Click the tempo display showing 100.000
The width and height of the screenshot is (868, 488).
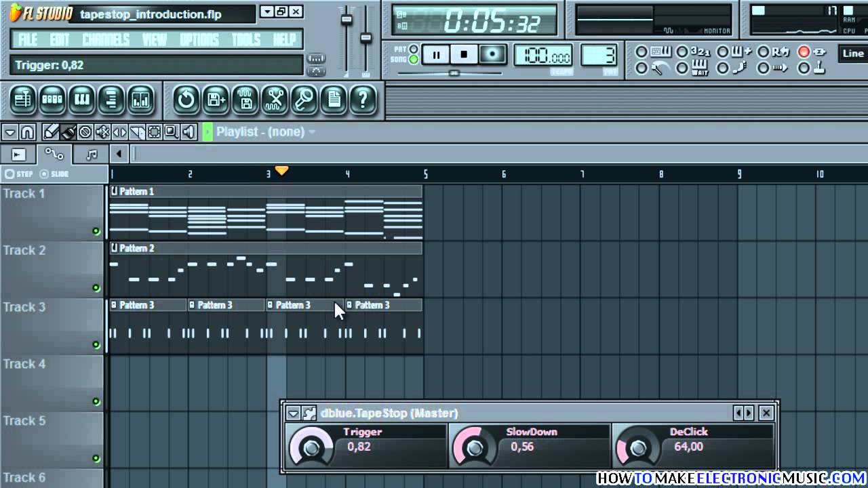(x=543, y=56)
